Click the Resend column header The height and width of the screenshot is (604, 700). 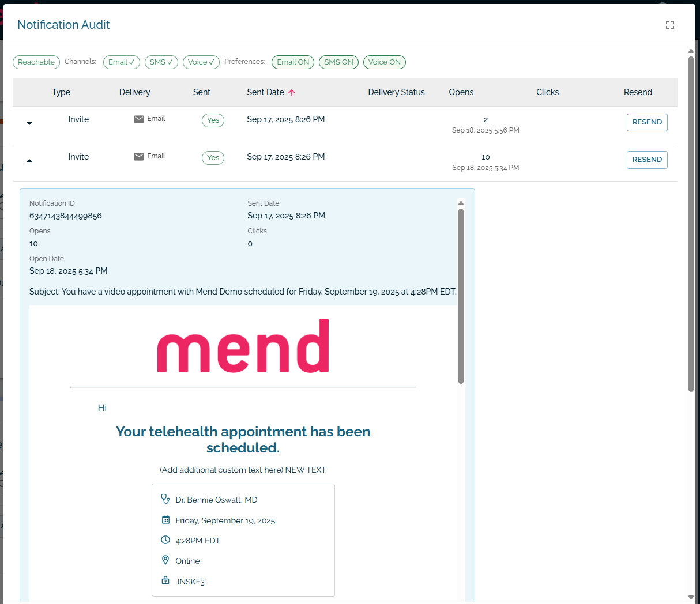coord(638,92)
